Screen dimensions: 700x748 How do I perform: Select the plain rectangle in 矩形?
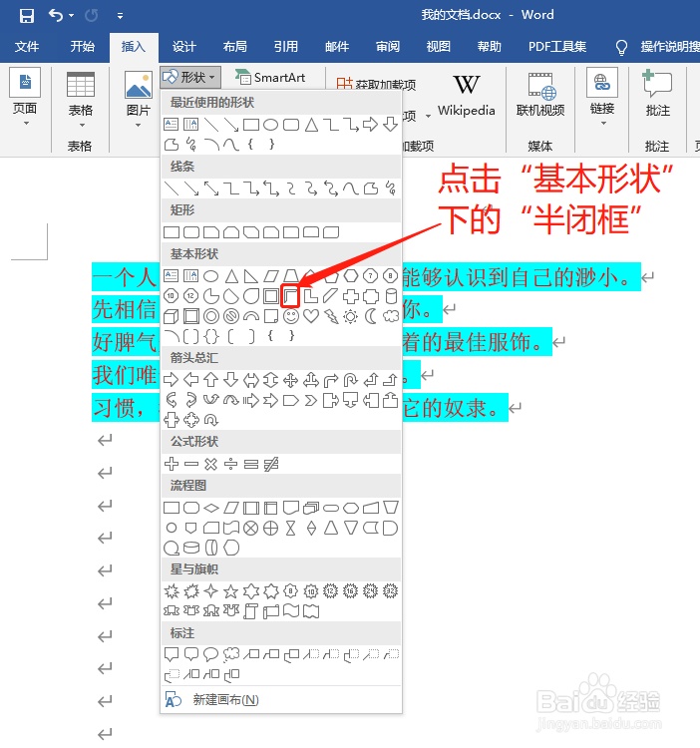[172, 232]
